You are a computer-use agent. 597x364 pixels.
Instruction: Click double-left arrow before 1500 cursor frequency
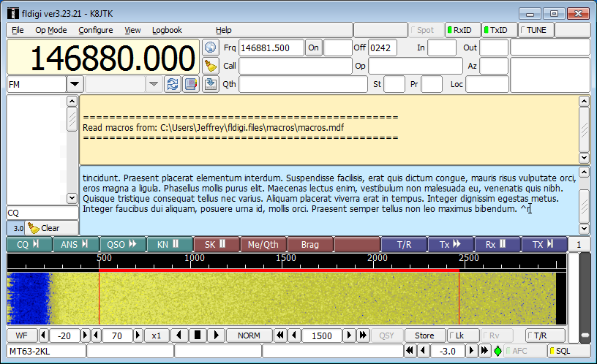coord(281,335)
